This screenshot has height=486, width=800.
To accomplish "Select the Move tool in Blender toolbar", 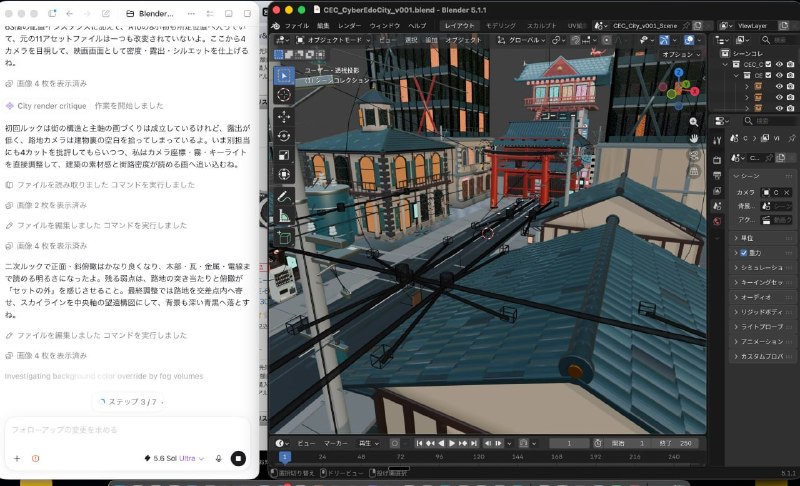I will coord(284,117).
